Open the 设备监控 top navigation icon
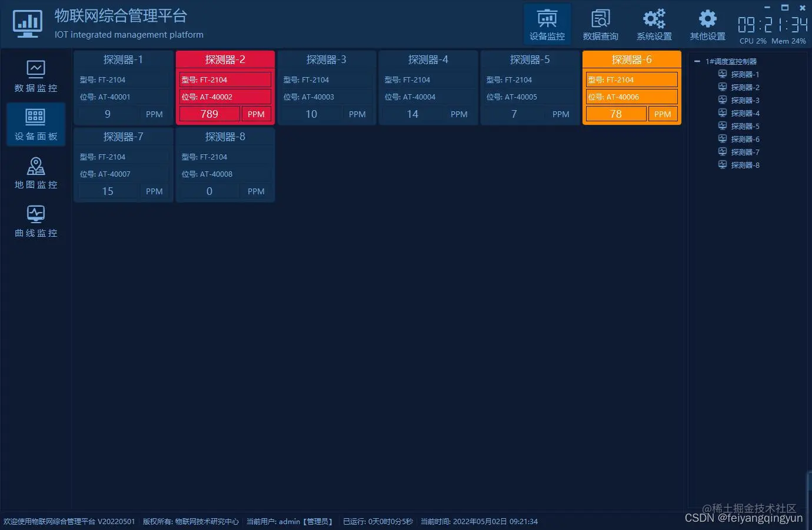Viewport: 812px width, 530px height. pyautogui.click(x=547, y=24)
